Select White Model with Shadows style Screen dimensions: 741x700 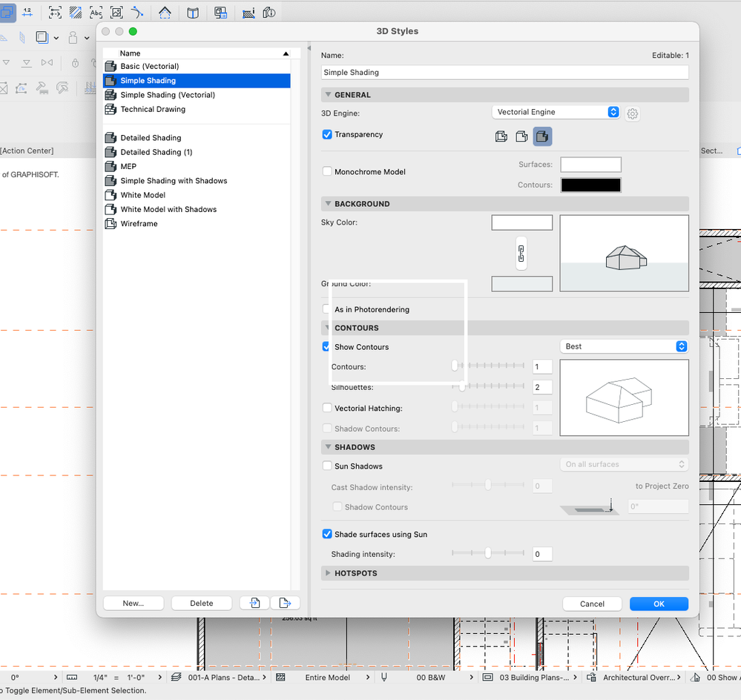(168, 210)
